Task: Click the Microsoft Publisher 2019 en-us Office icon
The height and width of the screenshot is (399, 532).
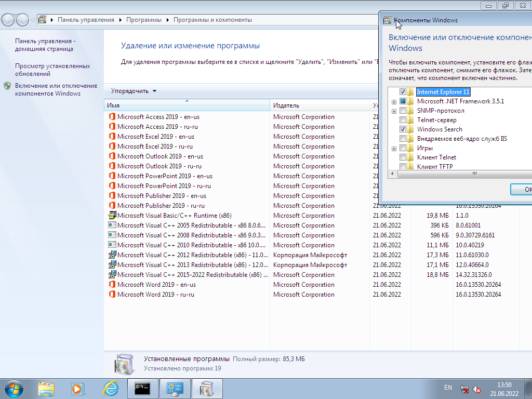Action: 112,195
